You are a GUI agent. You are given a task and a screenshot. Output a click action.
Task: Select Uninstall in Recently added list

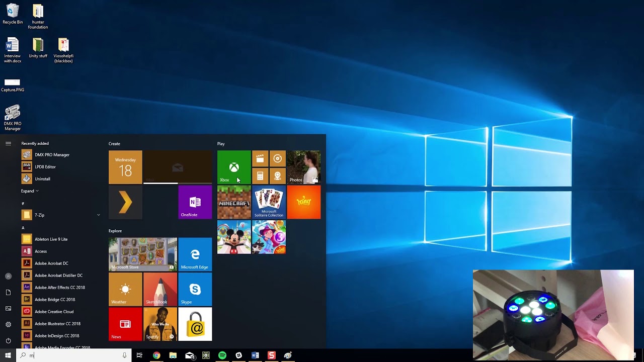(61, 179)
